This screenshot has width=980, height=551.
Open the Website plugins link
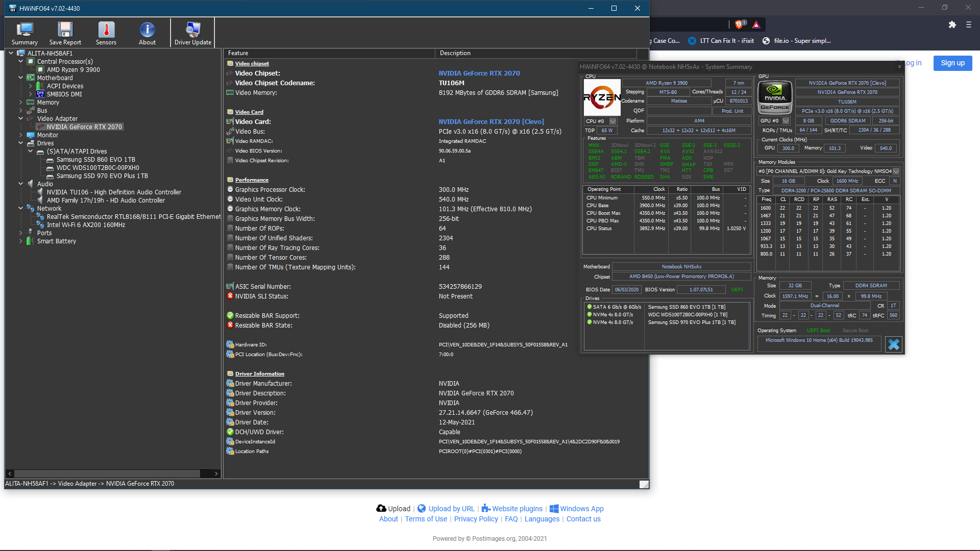pos(512,509)
